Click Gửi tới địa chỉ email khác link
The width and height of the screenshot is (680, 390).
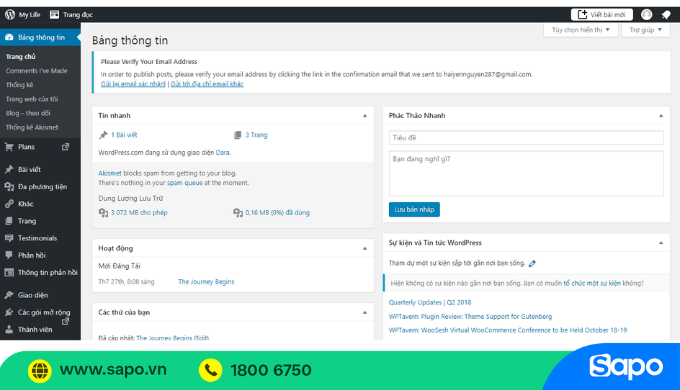coord(207,84)
